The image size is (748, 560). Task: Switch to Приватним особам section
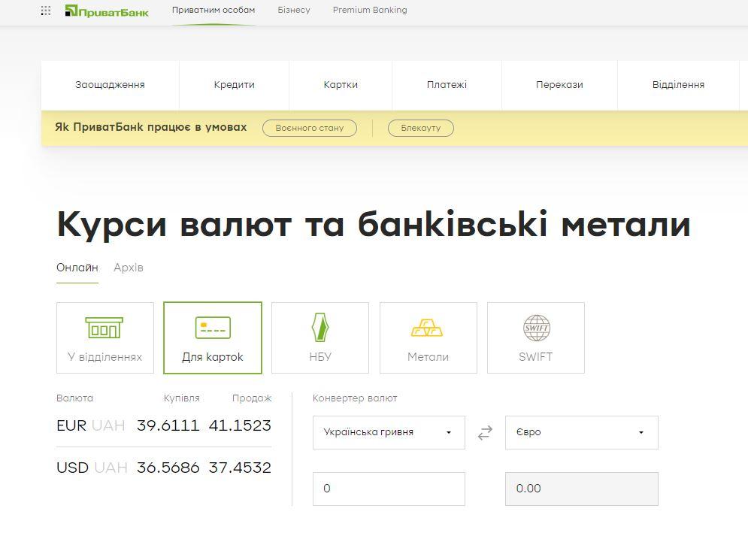click(213, 10)
